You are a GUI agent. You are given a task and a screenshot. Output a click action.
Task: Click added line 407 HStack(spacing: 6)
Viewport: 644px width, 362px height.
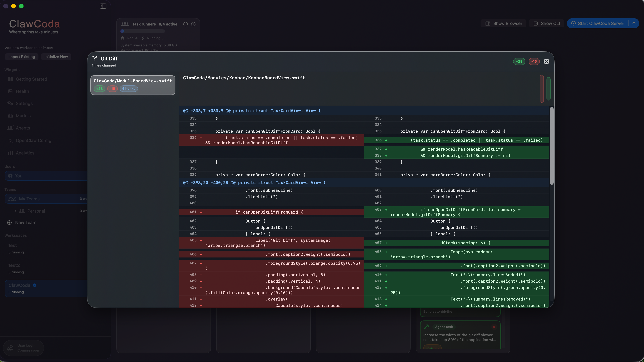click(x=456, y=243)
